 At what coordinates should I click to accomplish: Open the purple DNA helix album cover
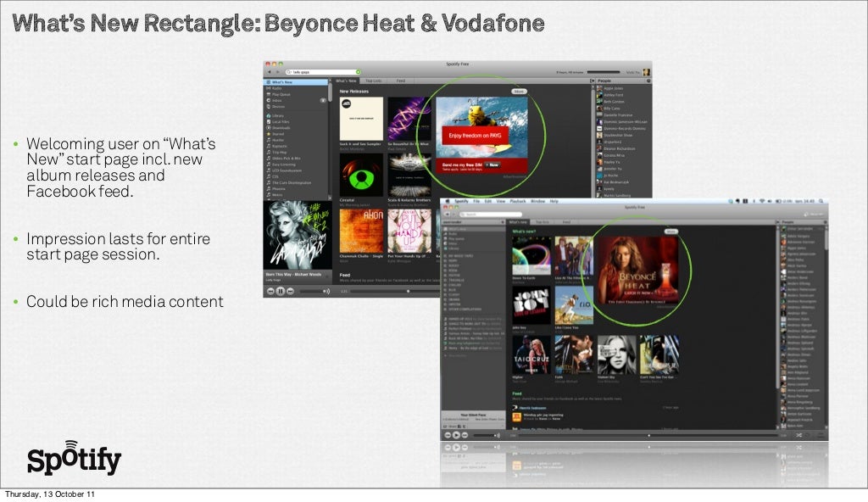point(409,119)
